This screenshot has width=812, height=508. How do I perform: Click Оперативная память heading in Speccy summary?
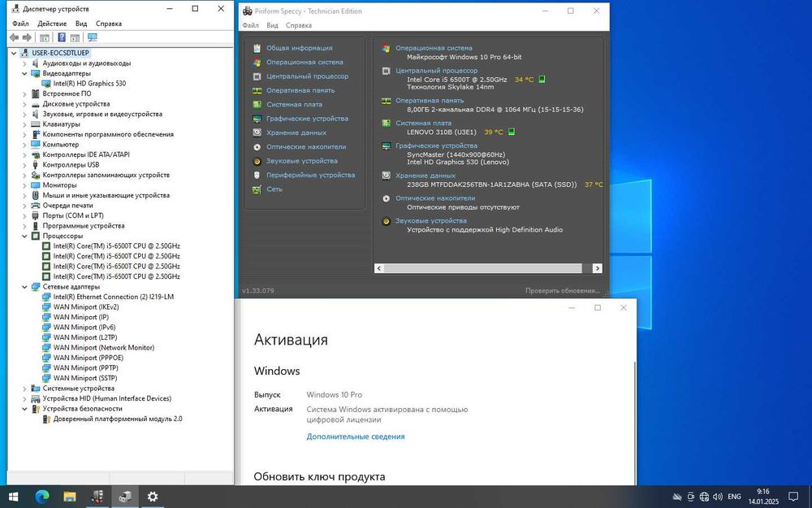click(430, 101)
